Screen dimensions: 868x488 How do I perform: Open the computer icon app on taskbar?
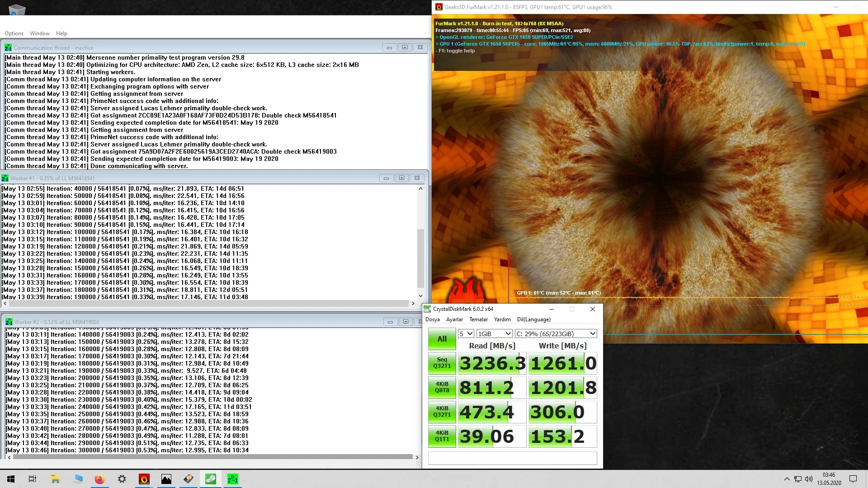[78, 479]
